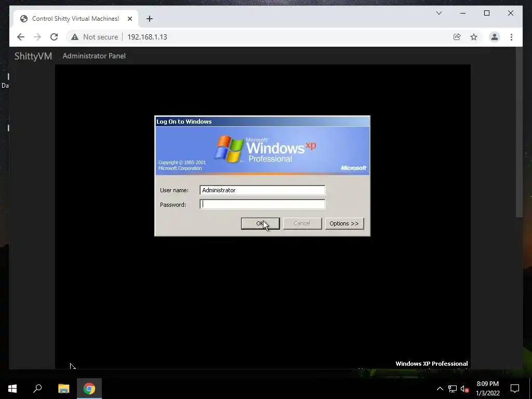Minimize the Chrome window
This screenshot has width=532, height=399.
[463, 13]
